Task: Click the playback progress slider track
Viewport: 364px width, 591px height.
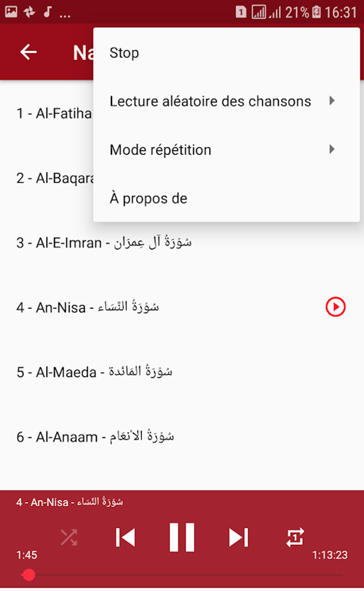Action: [x=186, y=575]
